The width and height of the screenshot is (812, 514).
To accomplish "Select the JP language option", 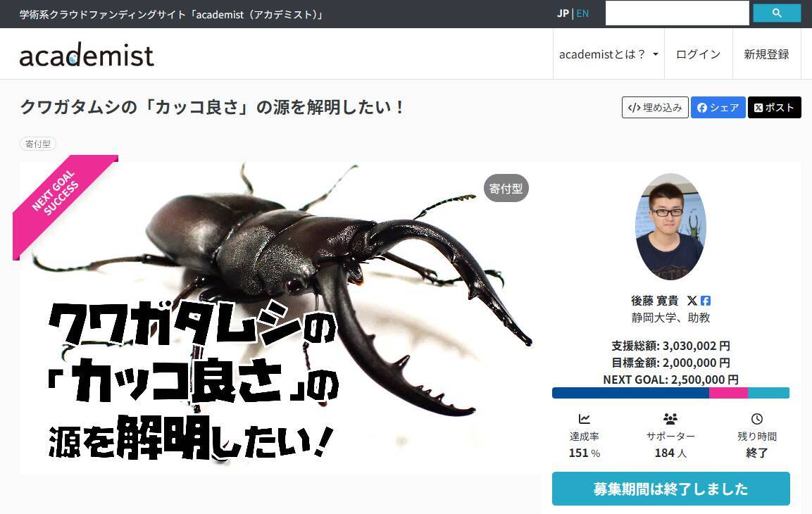I will tap(563, 13).
